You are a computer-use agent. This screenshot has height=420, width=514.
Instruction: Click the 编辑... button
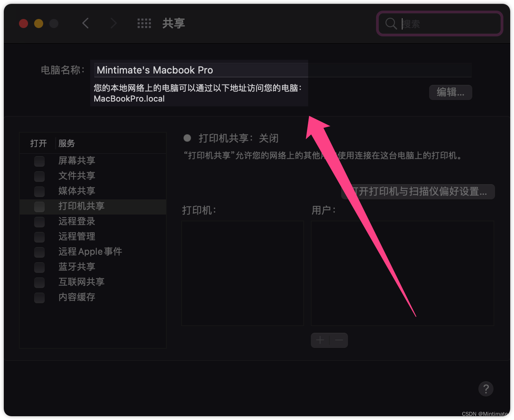click(450, 92)
